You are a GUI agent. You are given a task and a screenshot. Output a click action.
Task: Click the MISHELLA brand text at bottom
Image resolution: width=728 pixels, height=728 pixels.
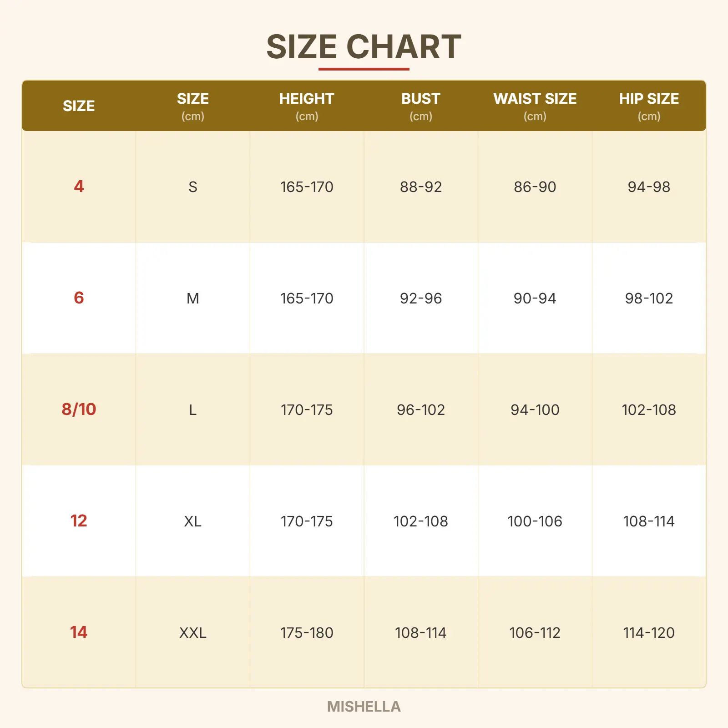click(364, 706)
